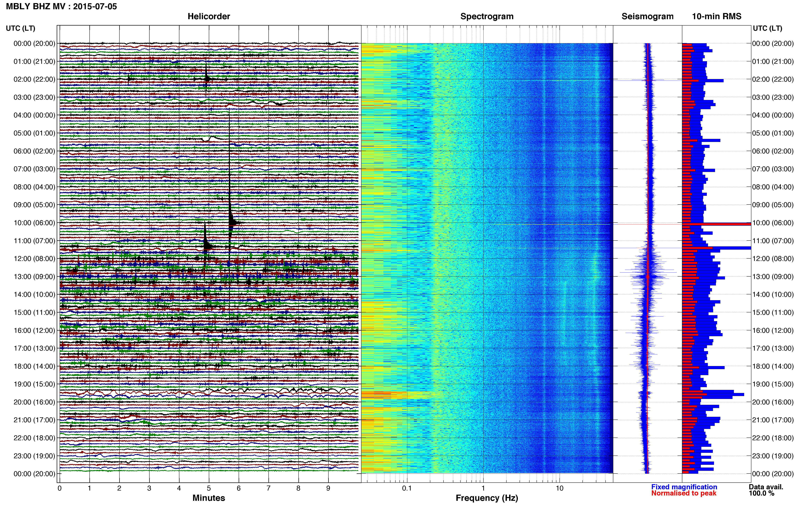
Task: Click the 'Data avail.' label
Action: pos(766,487)
